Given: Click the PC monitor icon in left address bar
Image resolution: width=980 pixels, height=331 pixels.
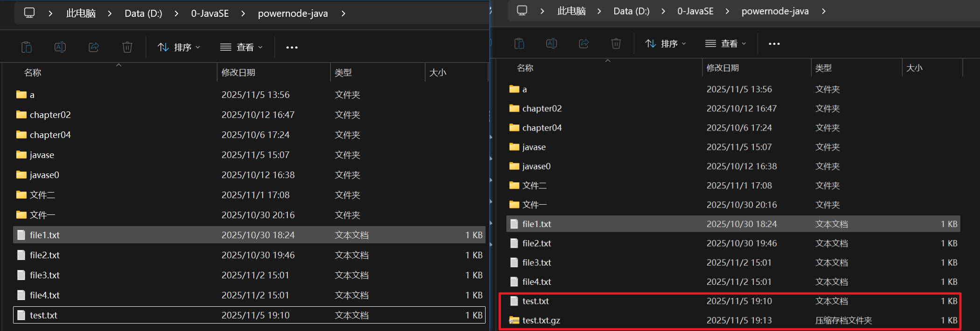Looking at the screenshot, I should (29, 13).
